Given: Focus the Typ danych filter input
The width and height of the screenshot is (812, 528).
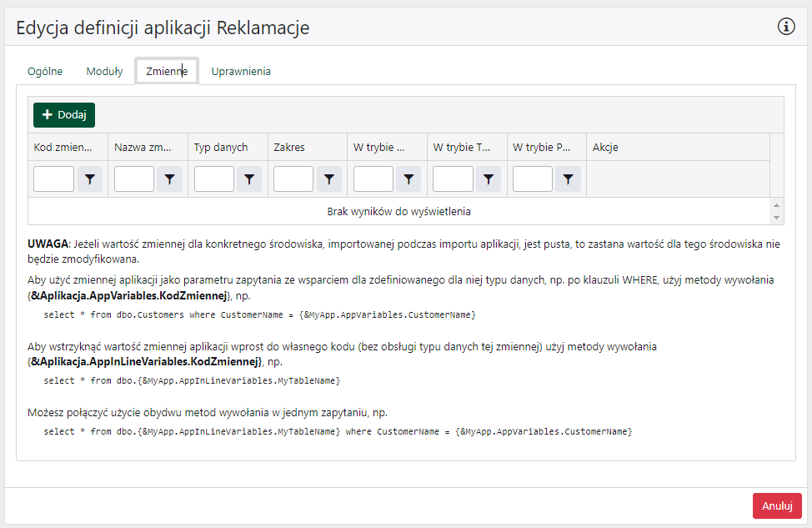Looking at the screenshot, I should point(214,179).
